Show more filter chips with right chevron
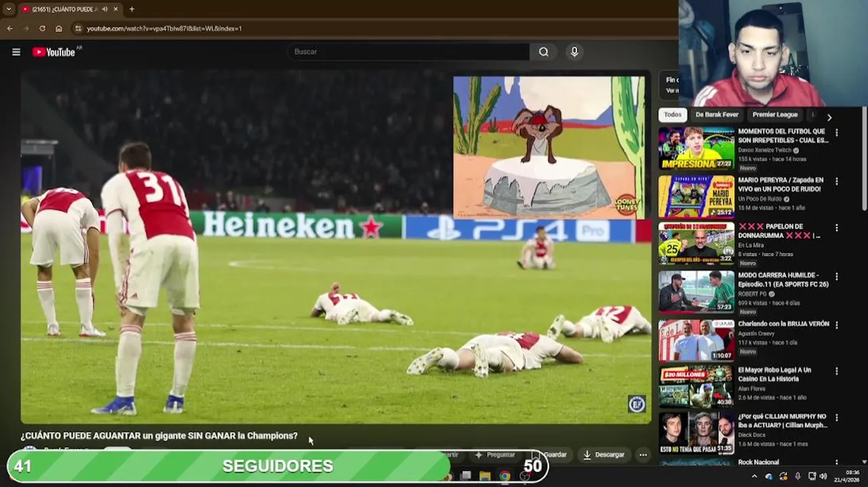Screen dimensions: 868x487 click(x=829, y=117)
